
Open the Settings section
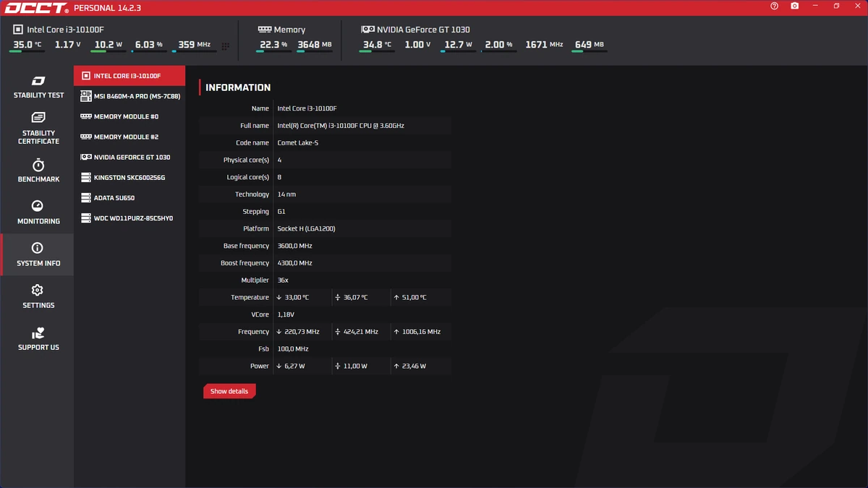point(37,296)
